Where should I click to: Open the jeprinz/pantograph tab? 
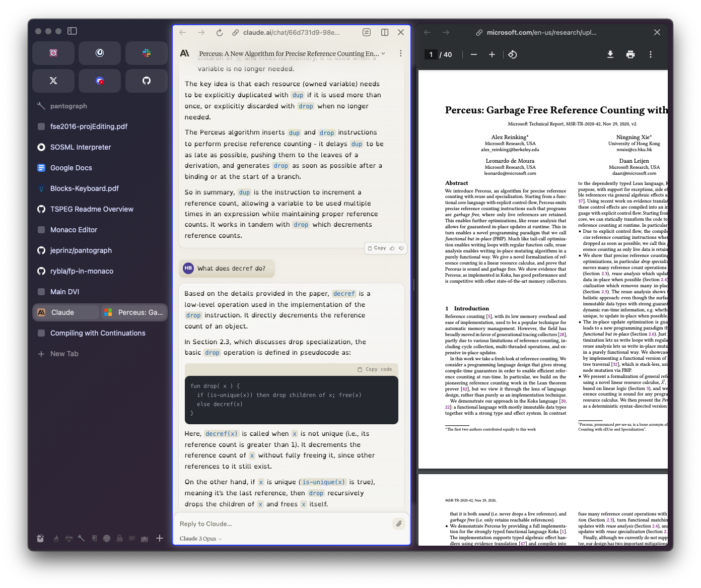click(100, 250)
